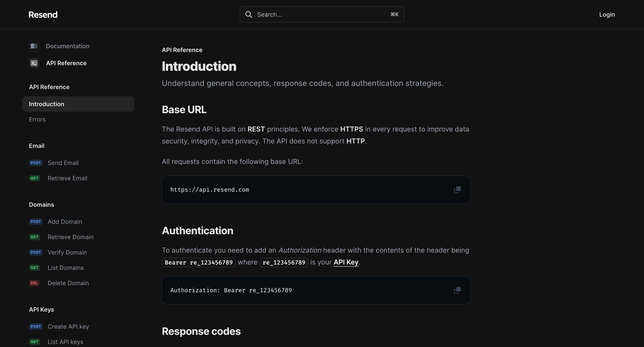Open the Add Domain endpoint
The height and width of the screenshot is (347, 644).
[65, 222]
